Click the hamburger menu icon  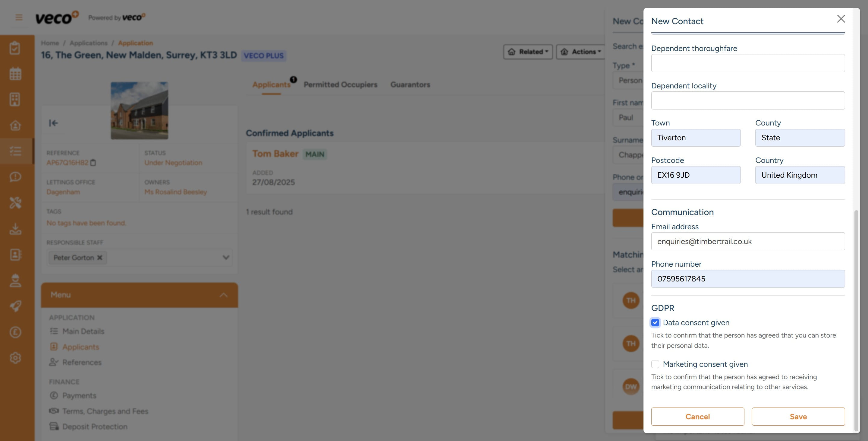coord(19,17)
